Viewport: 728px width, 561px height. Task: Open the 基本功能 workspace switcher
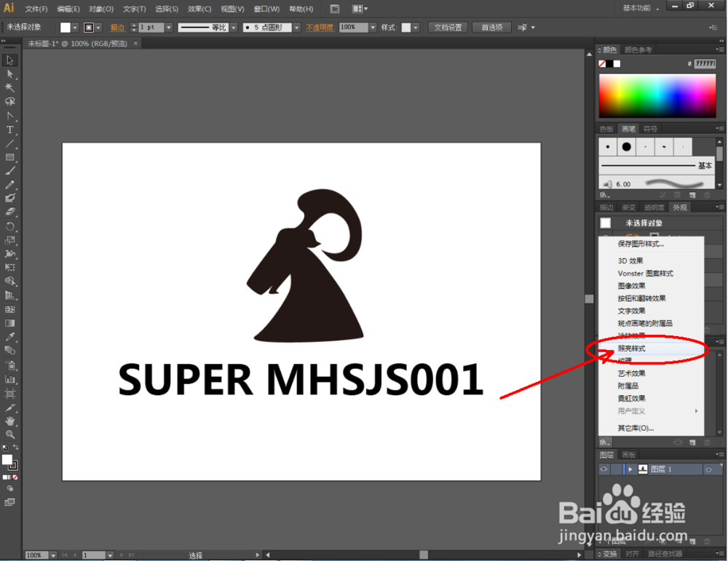point(641,8)
